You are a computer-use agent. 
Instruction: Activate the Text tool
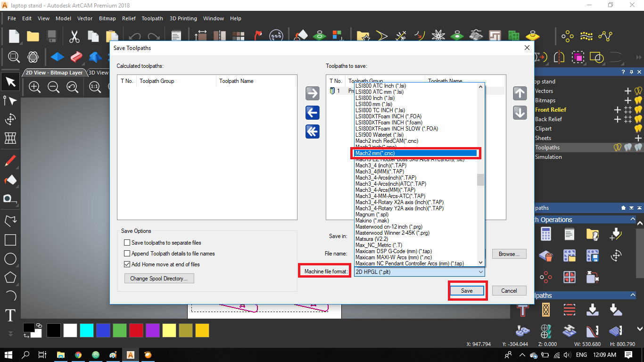[x=10, y=315]
